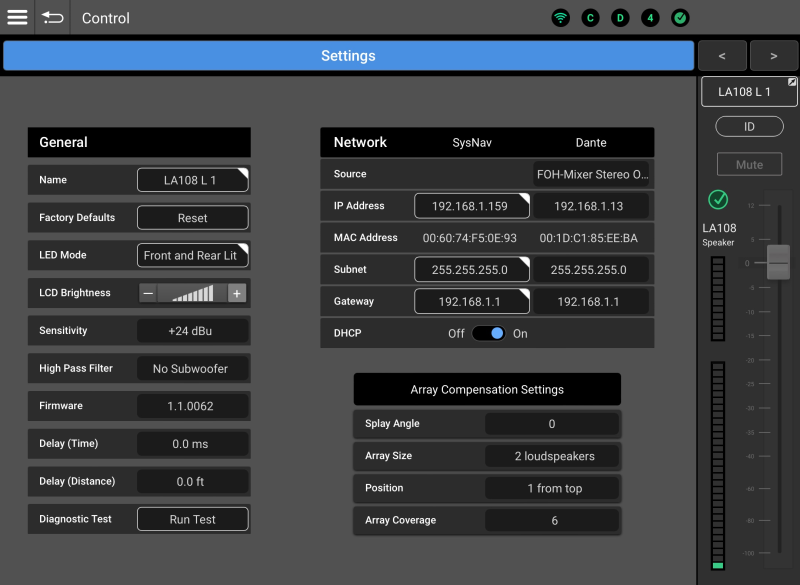Click the green C status indicator

591,18
